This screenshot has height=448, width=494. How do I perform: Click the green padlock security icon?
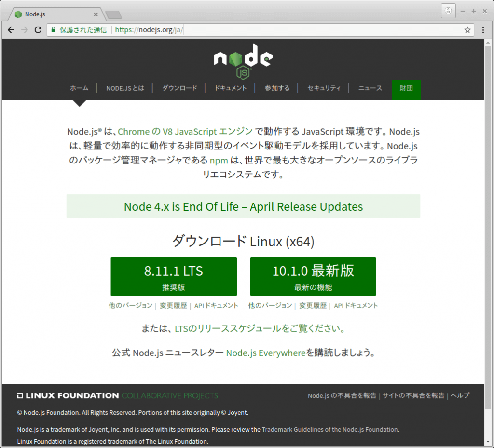[x=54, y=30]
